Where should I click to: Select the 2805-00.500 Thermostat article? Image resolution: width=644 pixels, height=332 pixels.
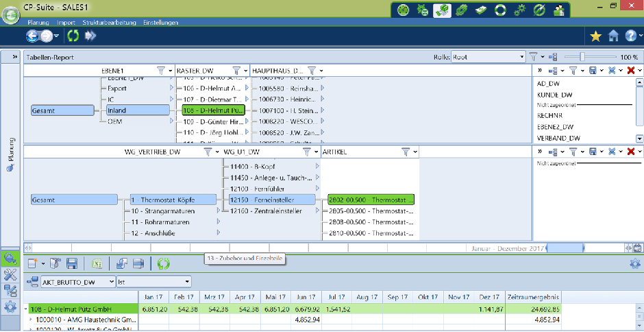(x=371, y=211)
